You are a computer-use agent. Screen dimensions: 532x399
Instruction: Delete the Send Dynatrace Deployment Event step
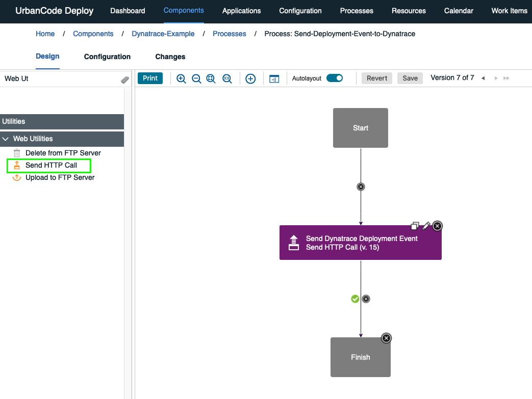pos(437,226)
